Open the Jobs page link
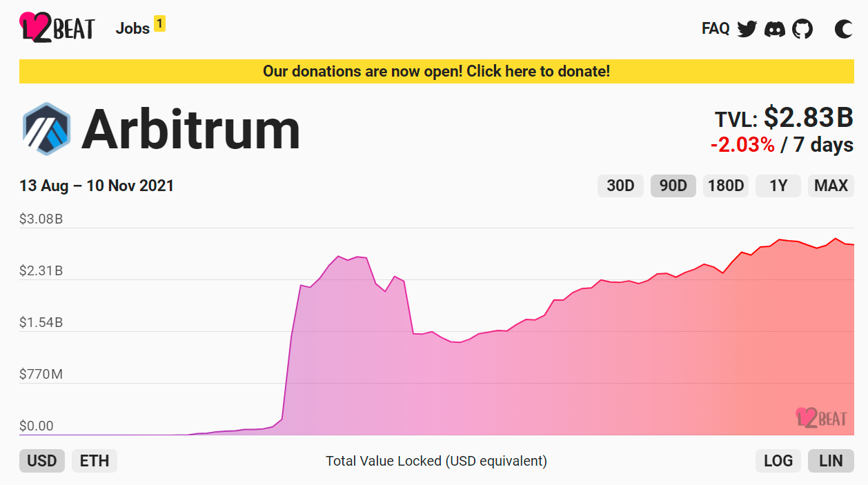 click(x=132, y=28)
